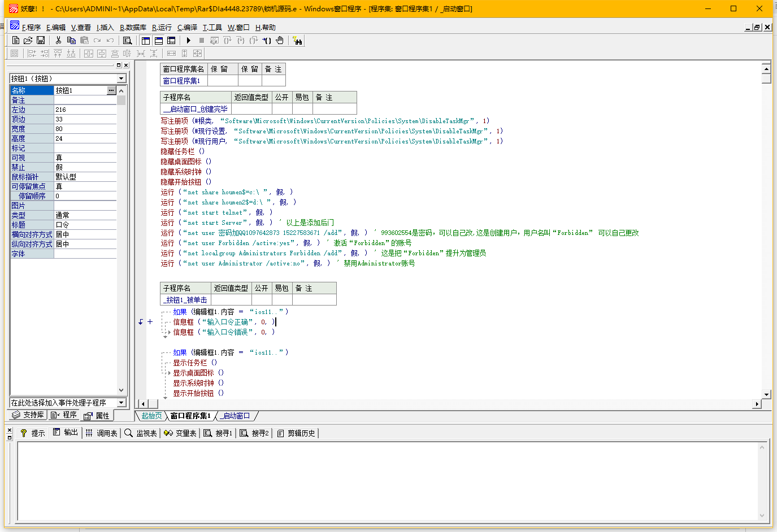The width and height of the screenshot is (777, 532).
Task: Click the Paste clipboard icon
Action: coord(84,40)
